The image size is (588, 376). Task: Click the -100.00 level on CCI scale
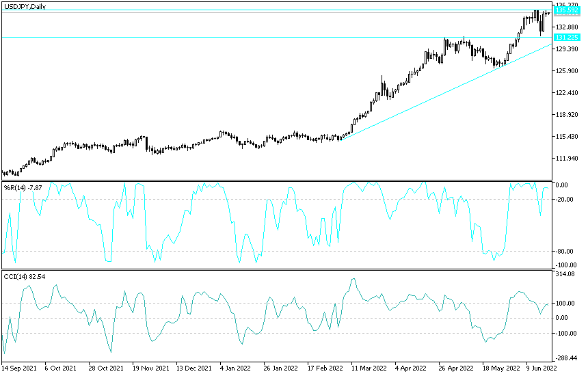pyautogui.click(x=565, y=333)
